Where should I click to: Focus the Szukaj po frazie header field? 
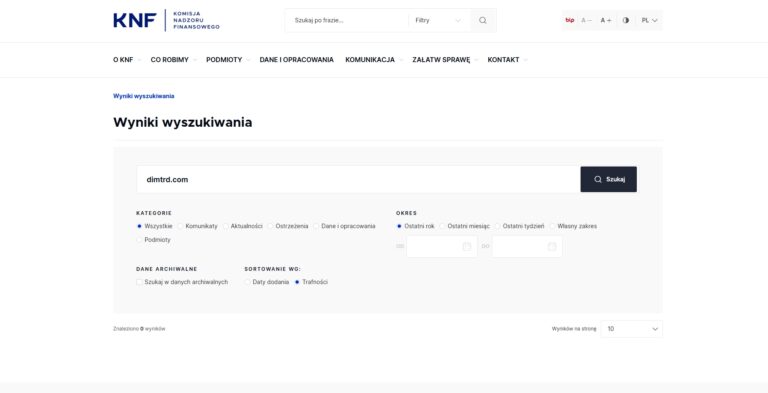click(348, 21)
